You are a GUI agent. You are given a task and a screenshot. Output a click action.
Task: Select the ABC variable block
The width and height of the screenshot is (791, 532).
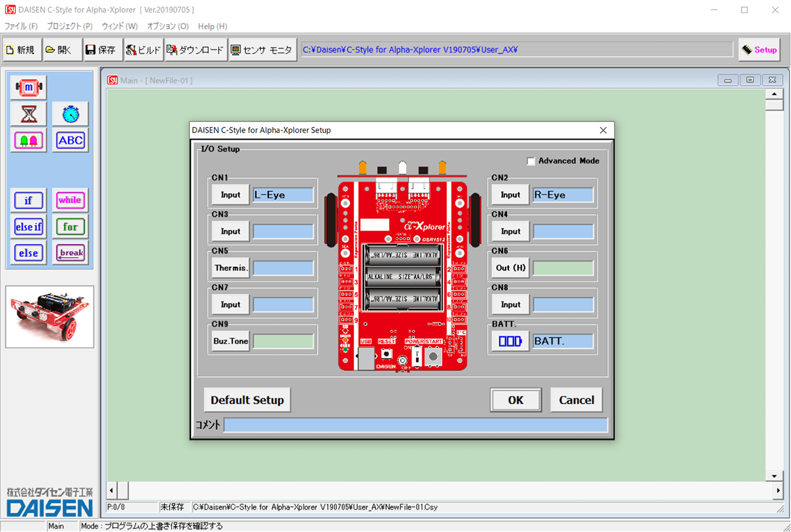click(x=71, y=140)
